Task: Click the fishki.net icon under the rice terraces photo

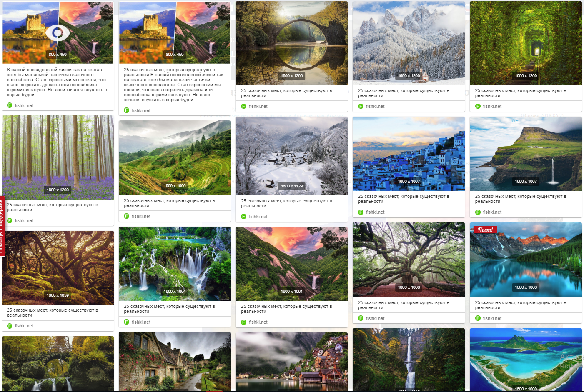Action: [127, 216]
